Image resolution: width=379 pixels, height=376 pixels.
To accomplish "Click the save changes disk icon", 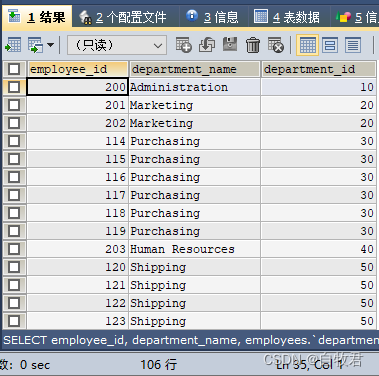I will coord(230,45).
